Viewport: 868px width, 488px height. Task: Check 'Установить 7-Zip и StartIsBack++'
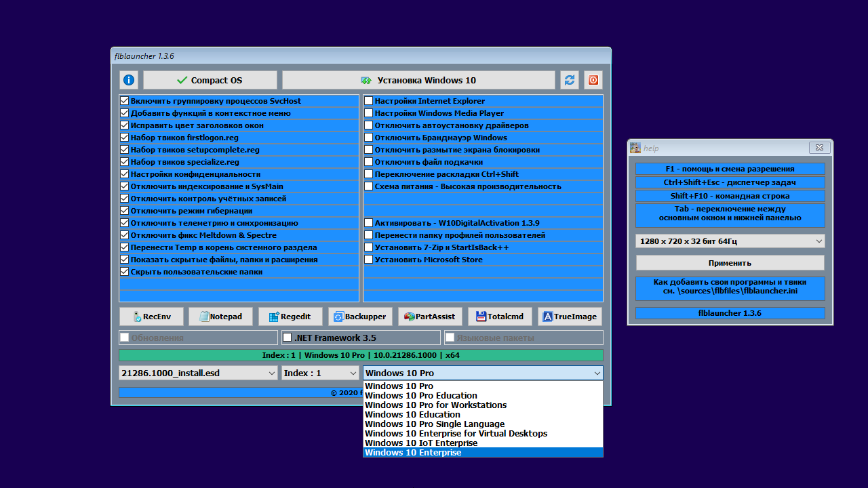[369, 247]
